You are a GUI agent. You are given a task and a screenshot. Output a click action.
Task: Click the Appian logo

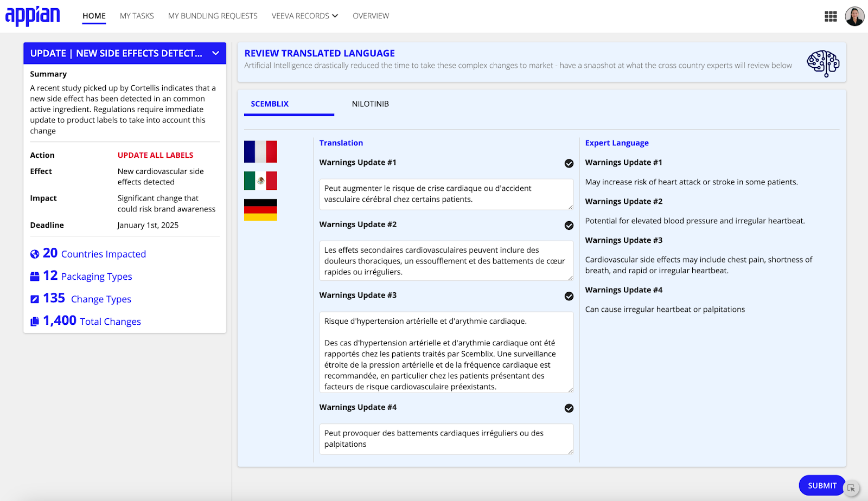(33, 16)
